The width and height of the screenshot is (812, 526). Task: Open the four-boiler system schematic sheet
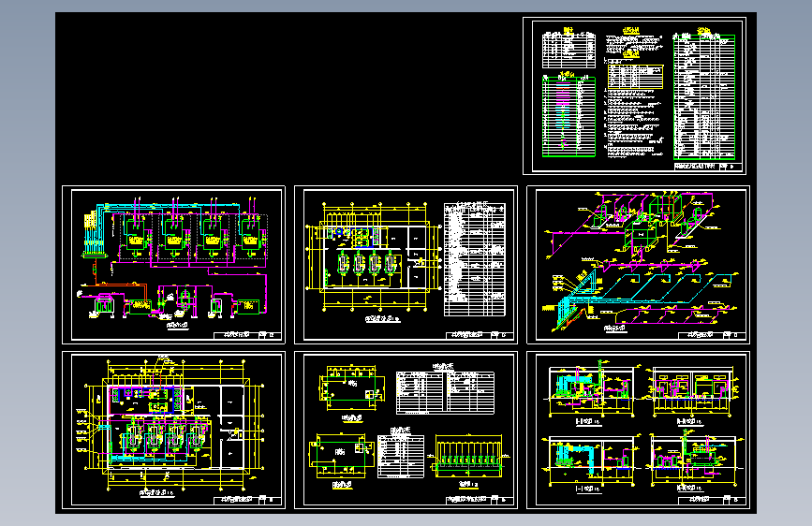pyautogui.click(x=173, y=265)
